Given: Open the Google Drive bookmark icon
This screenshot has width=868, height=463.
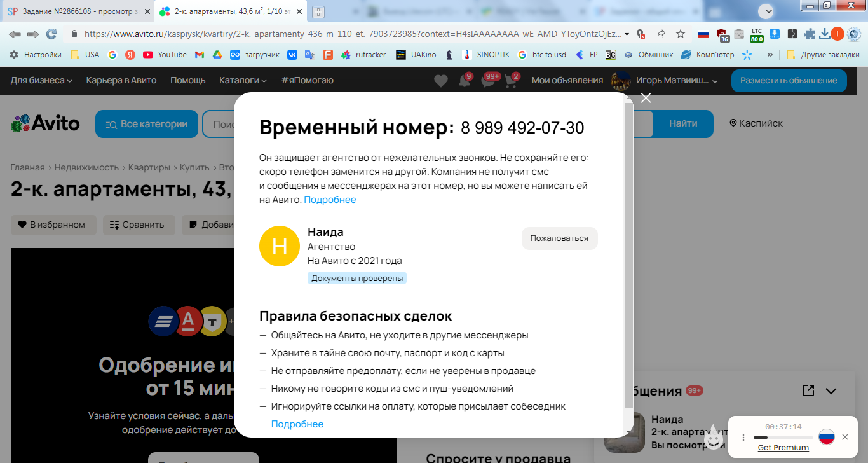Looking at the screenshot, I should point(217,55).
